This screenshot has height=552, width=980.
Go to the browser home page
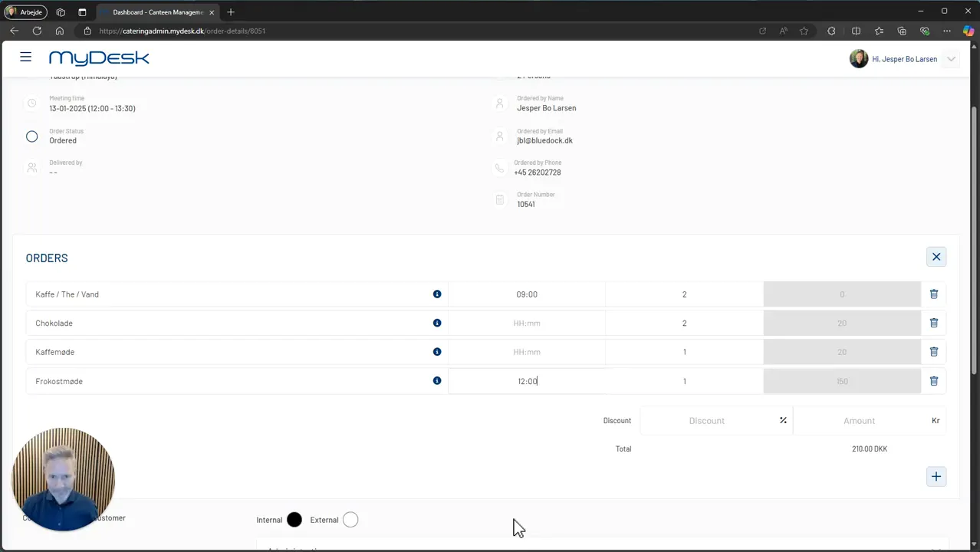(x=60, y=31)
